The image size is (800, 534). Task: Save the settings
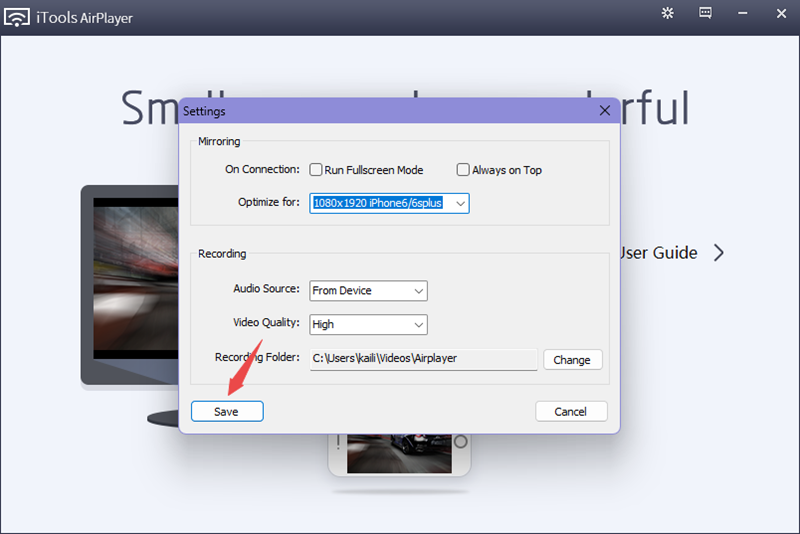coord(227,411)
